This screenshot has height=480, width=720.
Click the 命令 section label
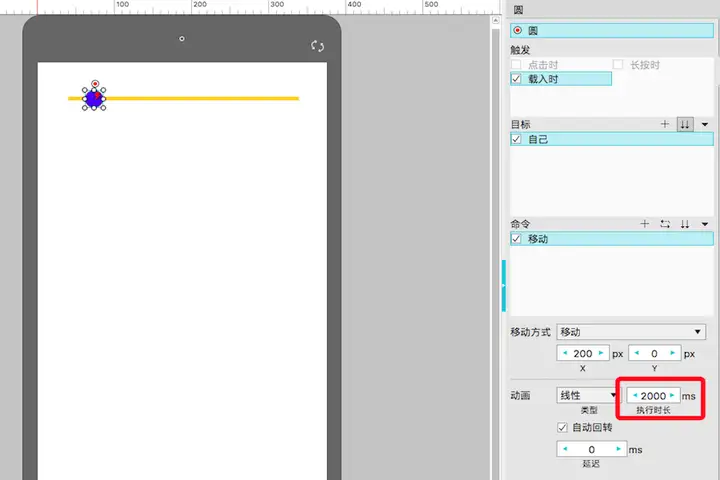tap(520, 224)
